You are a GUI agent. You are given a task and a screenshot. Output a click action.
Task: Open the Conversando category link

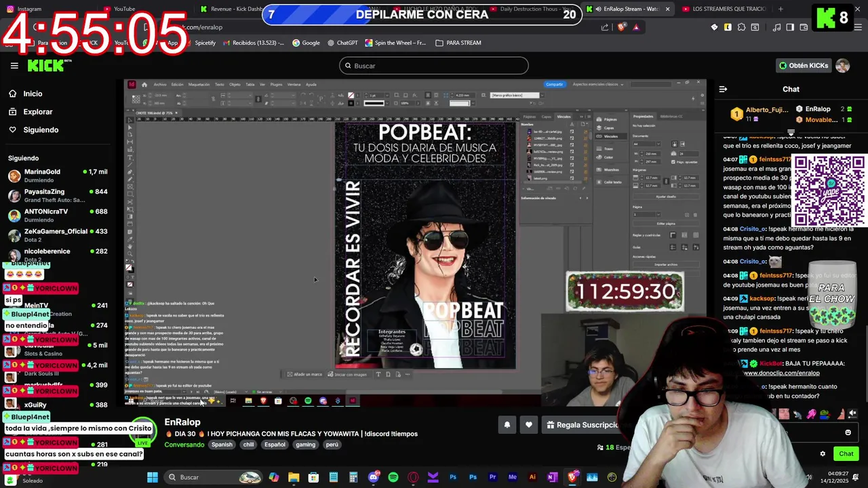(184, 445)
